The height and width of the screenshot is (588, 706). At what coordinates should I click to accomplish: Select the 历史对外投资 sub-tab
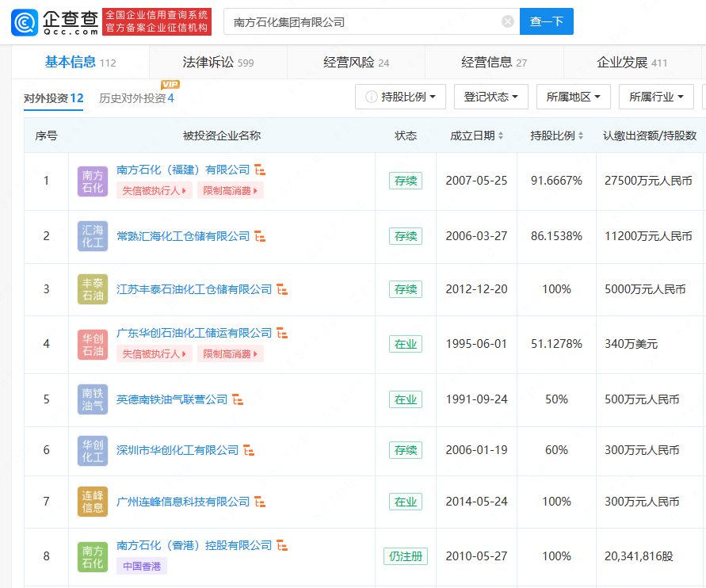136,98
